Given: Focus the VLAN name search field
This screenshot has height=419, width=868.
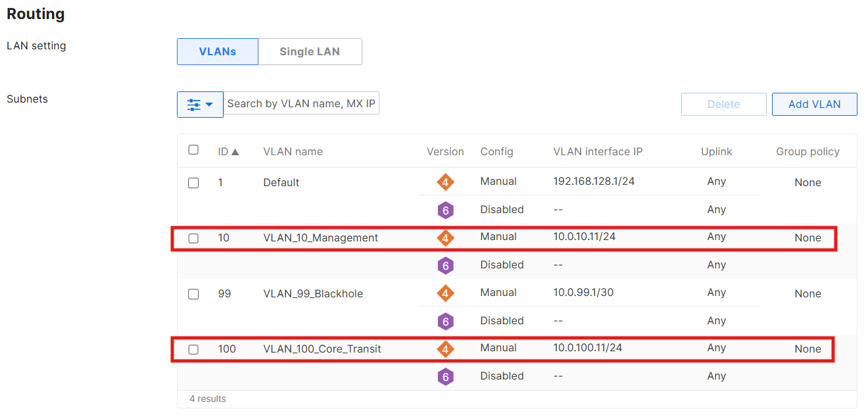Looking at the screenshot, I should click(x=301, y=103).
